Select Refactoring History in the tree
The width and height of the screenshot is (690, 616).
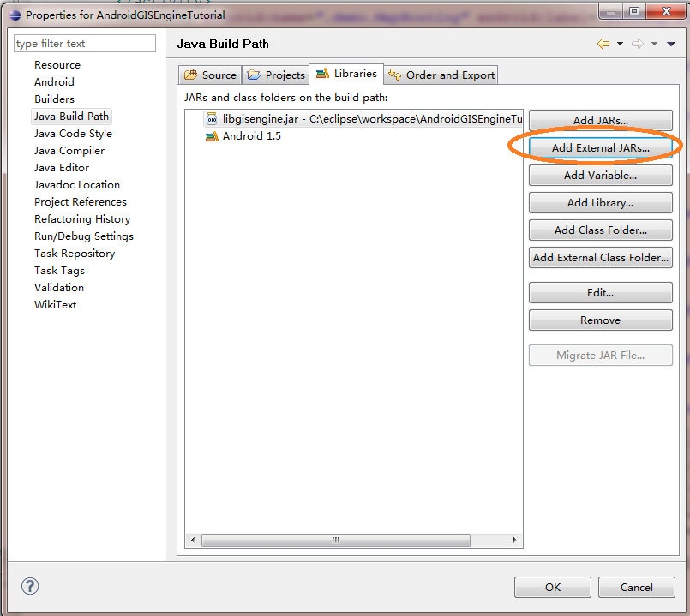[82, 219]
